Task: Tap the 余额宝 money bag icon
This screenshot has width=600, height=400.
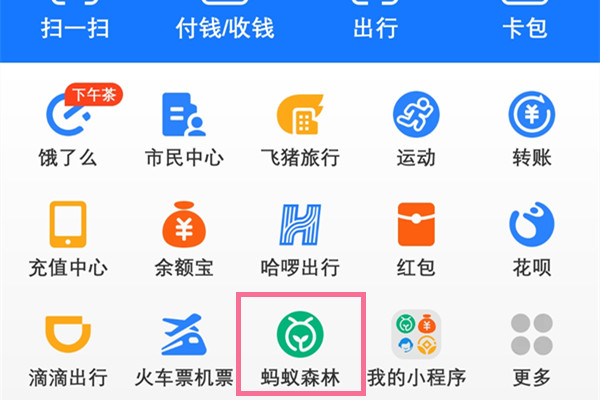Action: (x=184, y=224)
